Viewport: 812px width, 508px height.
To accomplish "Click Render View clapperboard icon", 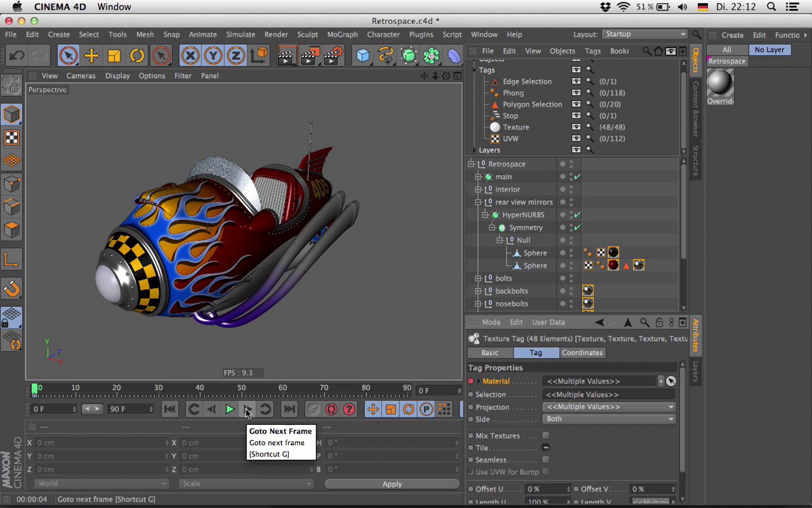I will (287, 56).
